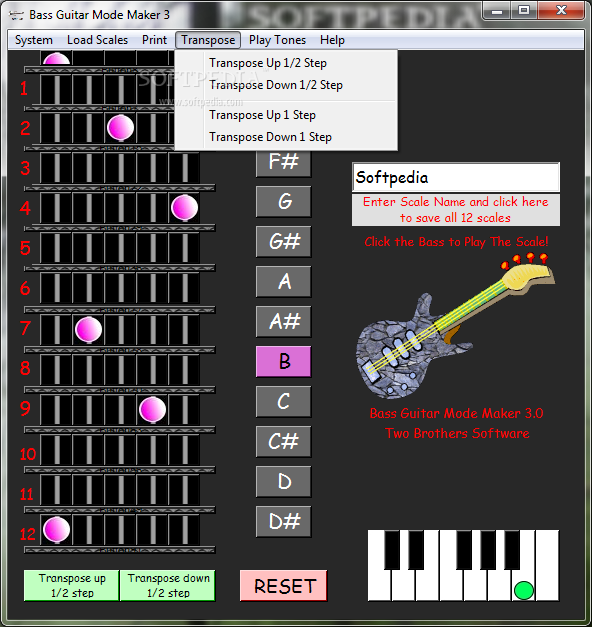Click the app icon in the title bar
592x627 pixels.
16,15
